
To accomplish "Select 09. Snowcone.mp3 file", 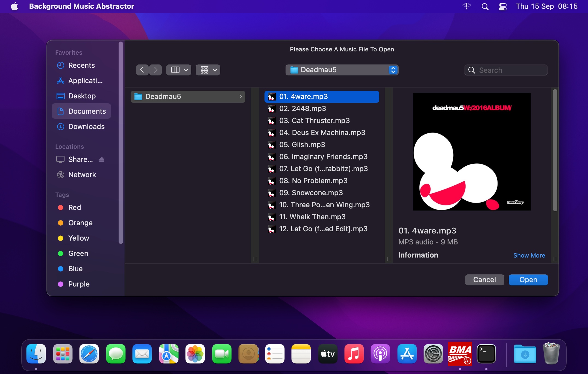I will click(322, 193).
